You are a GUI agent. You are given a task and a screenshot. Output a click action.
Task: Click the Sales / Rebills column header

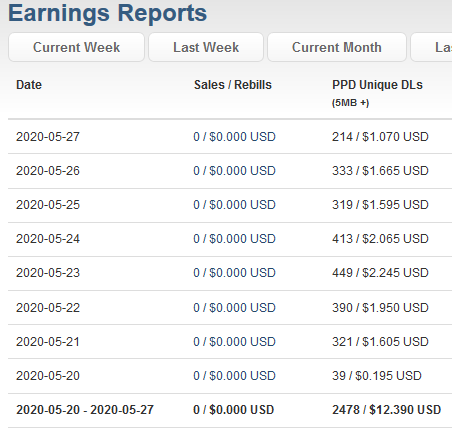[x=233, y=85]
